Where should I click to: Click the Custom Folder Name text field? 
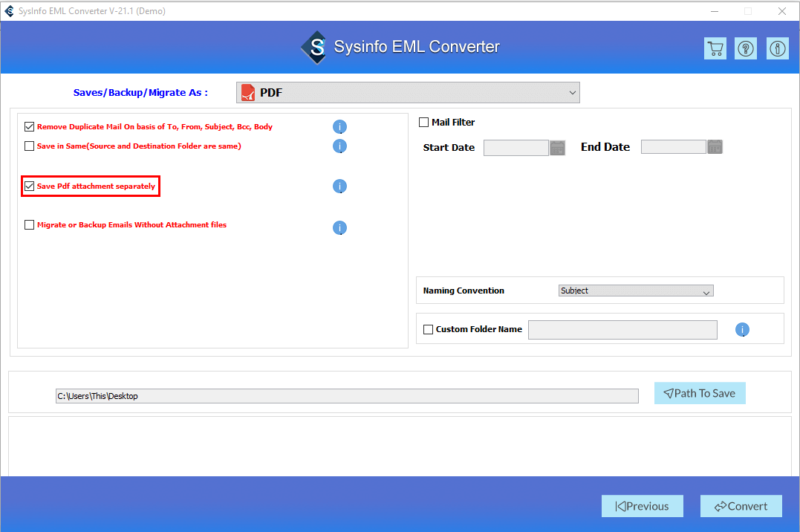coord(622,330)
